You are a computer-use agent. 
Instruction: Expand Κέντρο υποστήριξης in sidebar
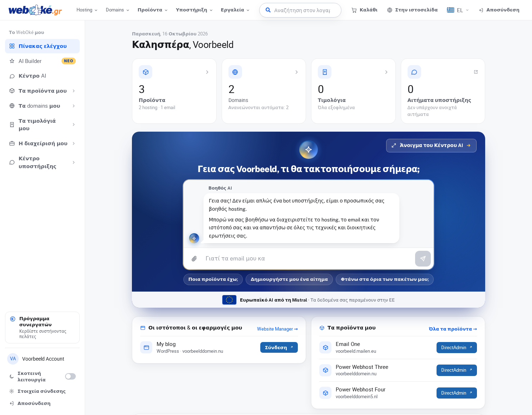pyautogui.click(x=42, y=162)
